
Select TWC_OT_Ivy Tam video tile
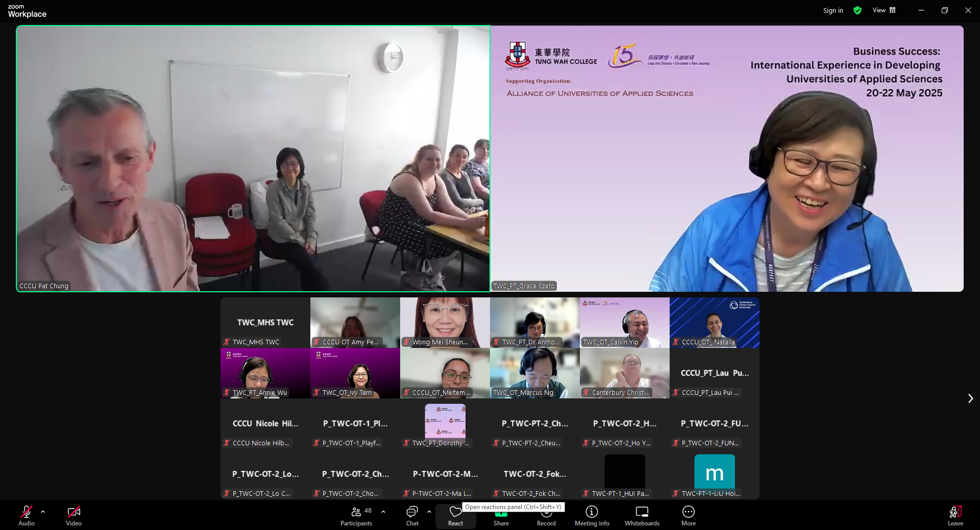coord(355,373)
